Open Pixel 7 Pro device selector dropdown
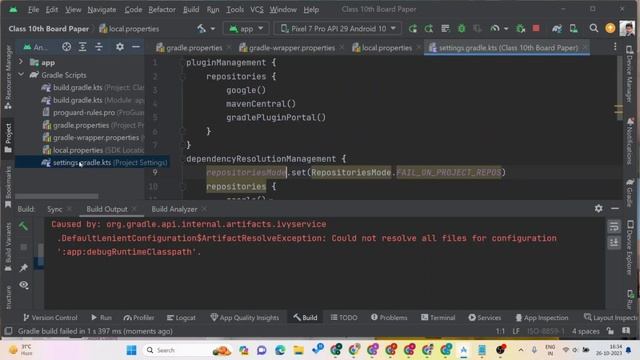 pyautogui.click(x=338, y=29)
